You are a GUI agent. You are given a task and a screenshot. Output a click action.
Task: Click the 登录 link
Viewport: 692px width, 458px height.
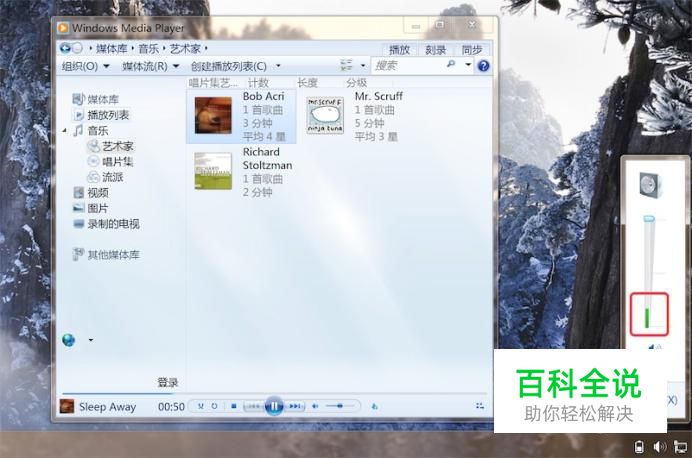coord(168,382)
